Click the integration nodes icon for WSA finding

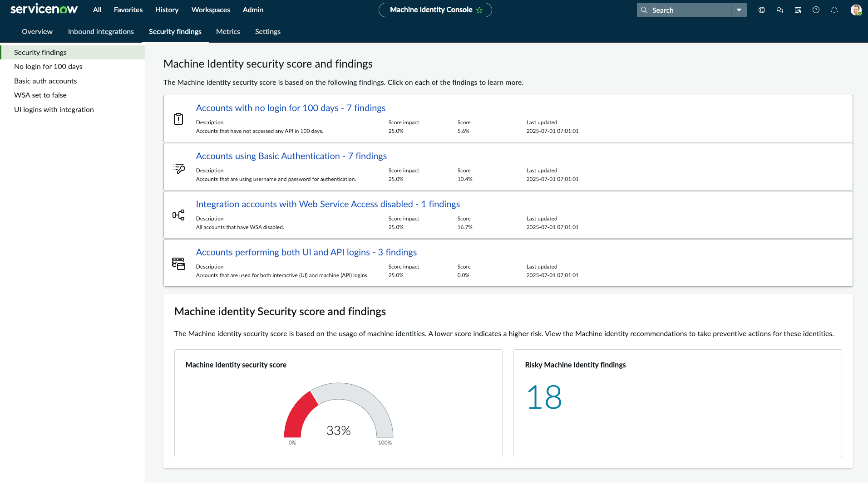178,215
